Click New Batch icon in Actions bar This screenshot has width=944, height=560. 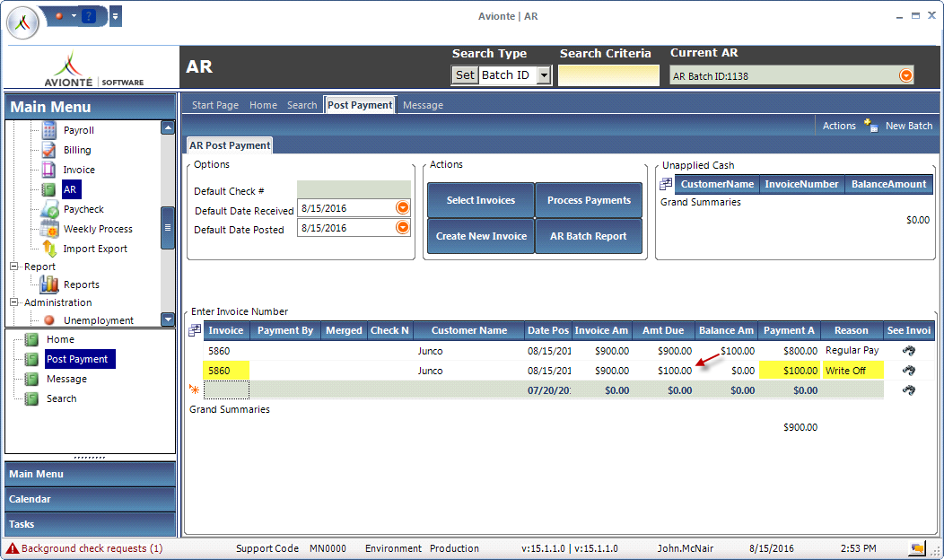coord(870,126)
